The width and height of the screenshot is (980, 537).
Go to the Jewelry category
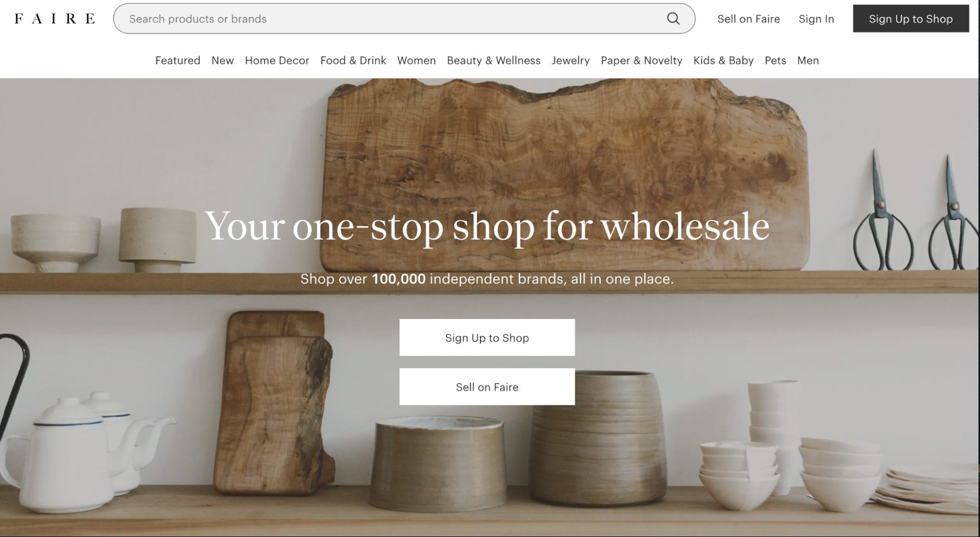click(x=571, y=60)
